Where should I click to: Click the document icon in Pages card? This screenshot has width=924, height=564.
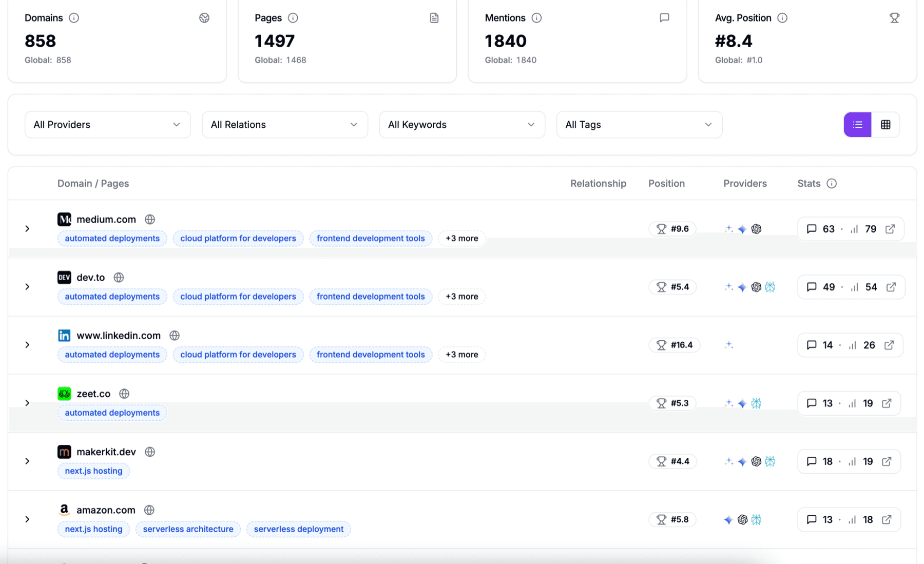tap(434, 18)
